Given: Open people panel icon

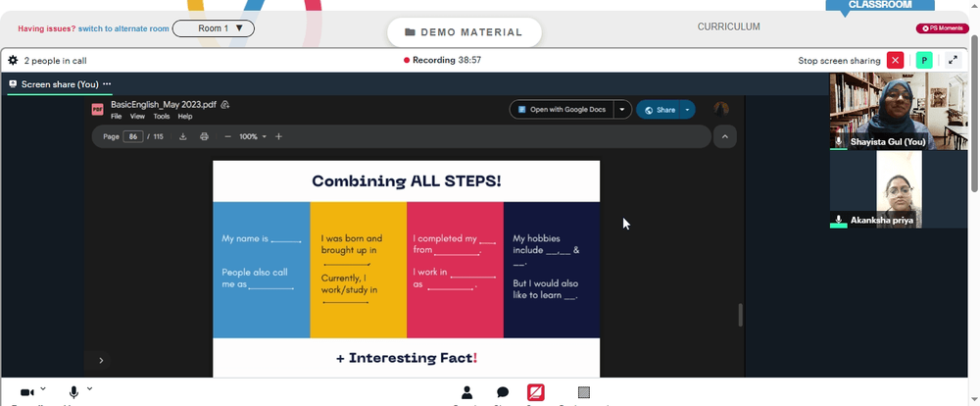Looking at the screenshot, I should coord(466,392).
